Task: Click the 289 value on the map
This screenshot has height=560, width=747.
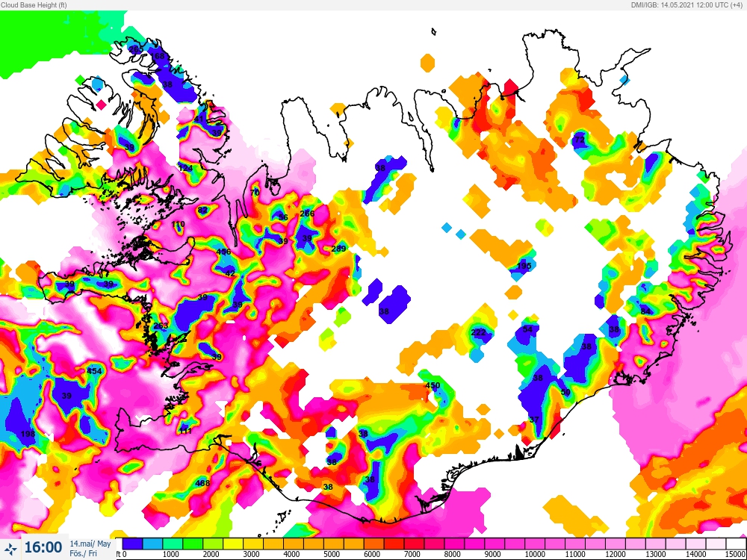Action: (x=338, y=249)
